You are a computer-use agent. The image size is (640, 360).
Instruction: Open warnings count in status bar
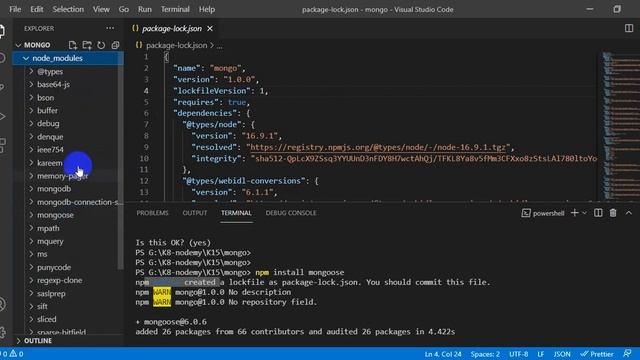tap(16, 354)
